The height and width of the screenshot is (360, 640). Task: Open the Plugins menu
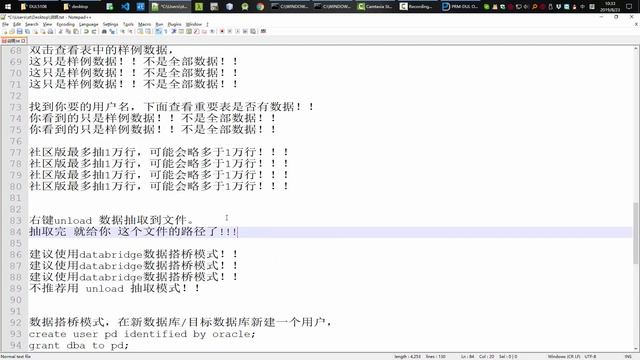pyautogui.click(x=174, y=24)
